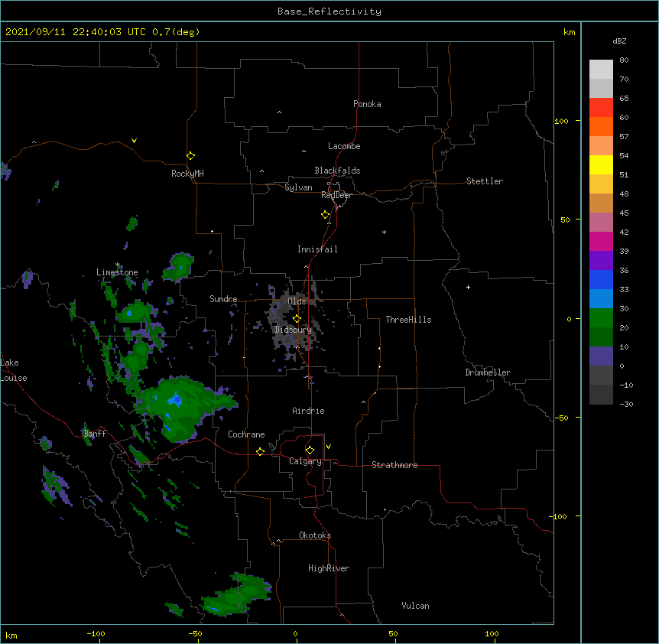Select the pink 42–45 dBZ legend band
This screenshot has height=644, width=659.
click(601, 223)
